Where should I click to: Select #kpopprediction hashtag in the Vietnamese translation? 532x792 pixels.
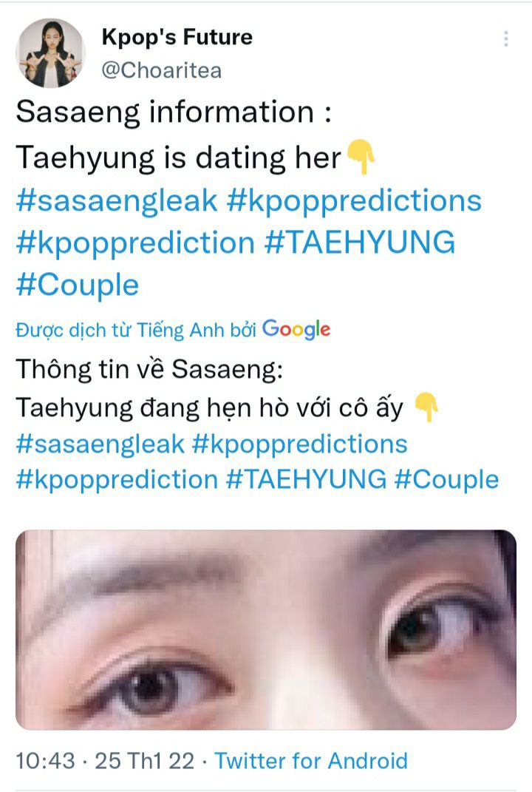(x=117, y=480)
